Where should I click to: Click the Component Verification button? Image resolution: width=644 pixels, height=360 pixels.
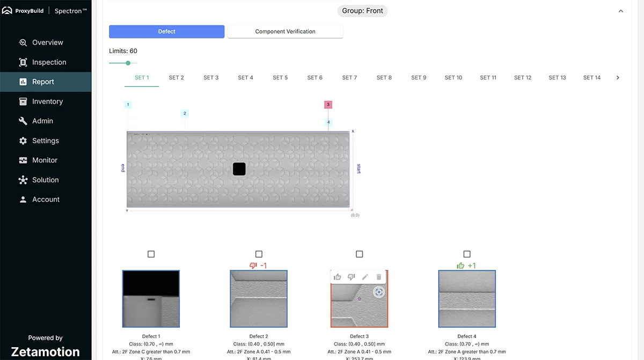[x=285, y=32]
